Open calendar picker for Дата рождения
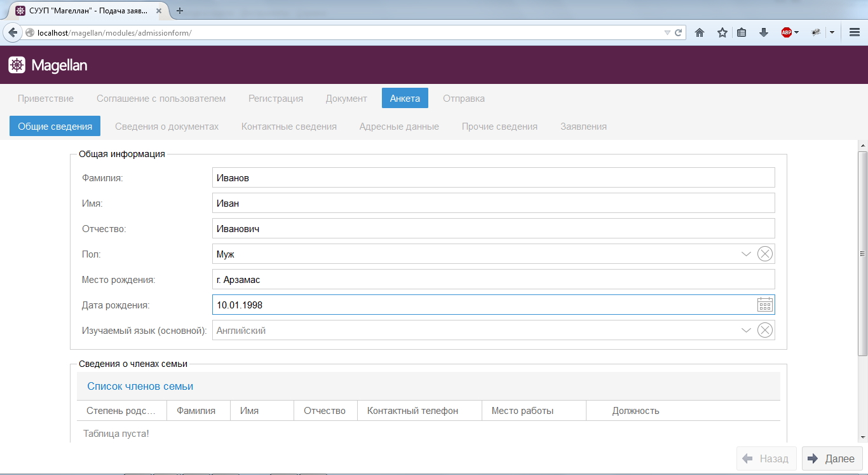The width and height of the screenshot is (868, 475). (x=764, y=305)
